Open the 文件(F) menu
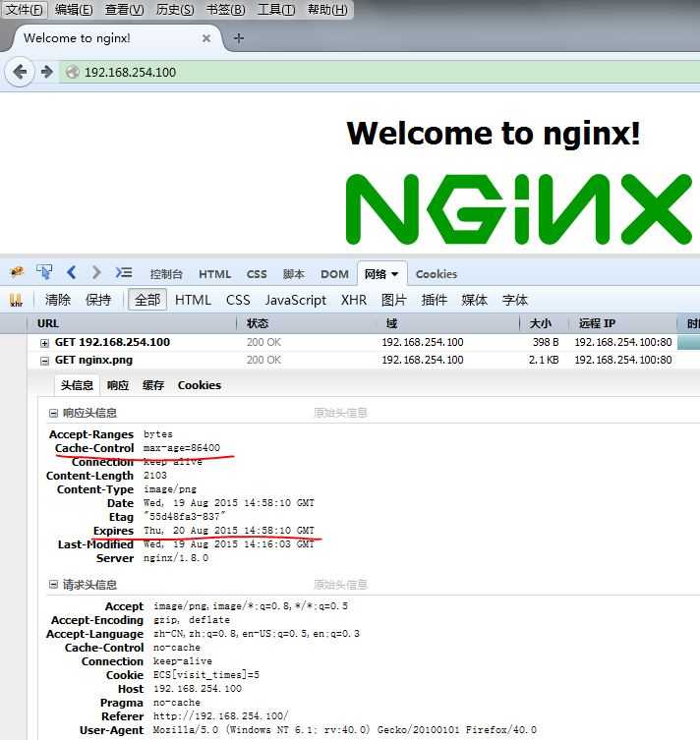The width and height of the screenshot is (700, 740). [x=24, y=10]
